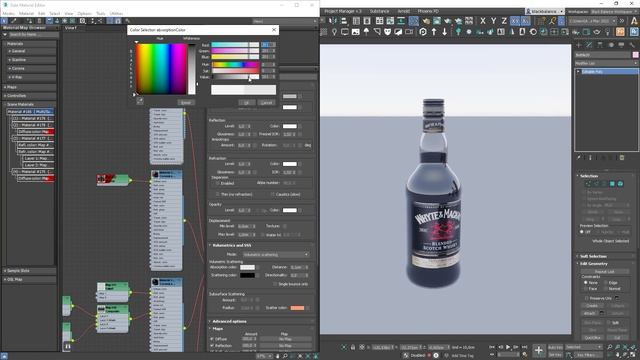
Task: Go to the end frame of the timeline
Action: click(524, 347)
